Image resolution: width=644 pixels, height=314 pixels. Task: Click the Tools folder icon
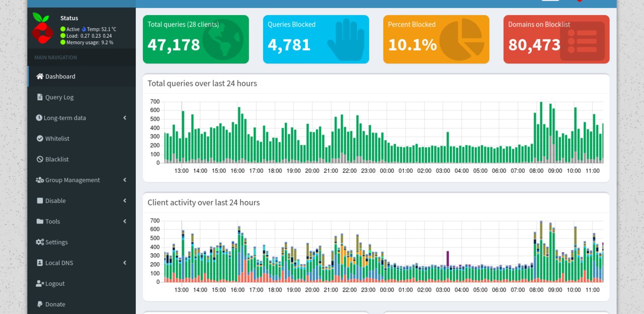(40, 221)
